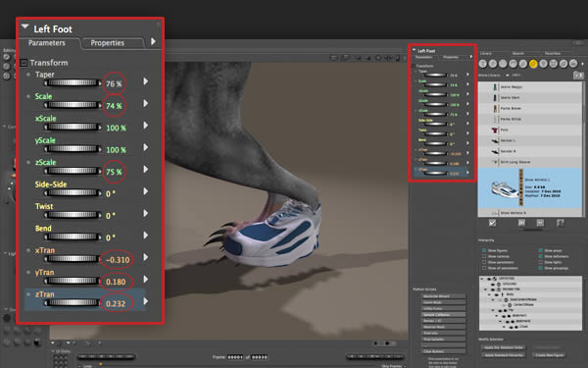Select the Jeans Baggy library item
The height and width of the screenshot is (368, 588).
point(530,86)
